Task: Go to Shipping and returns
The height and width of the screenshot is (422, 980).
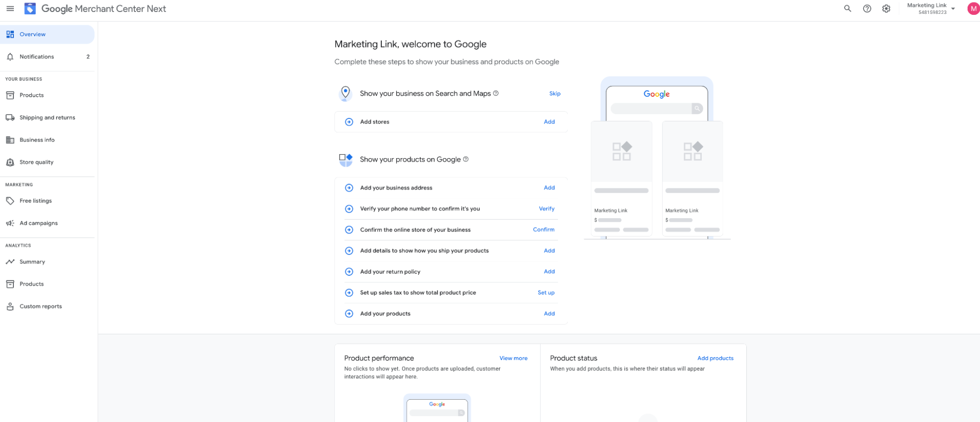Action: coord(47,118)
